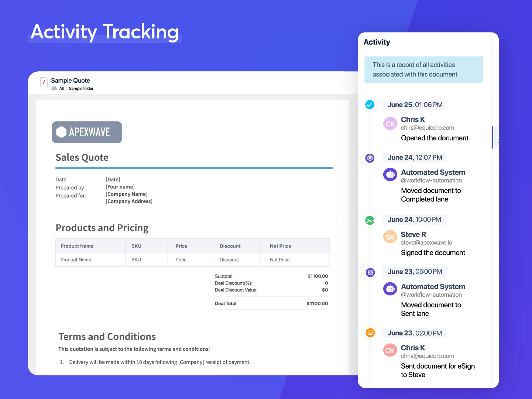Screen dimensions: 532x399
Task: Click the record of all activities info banner
Action: (x=423, y=69)
